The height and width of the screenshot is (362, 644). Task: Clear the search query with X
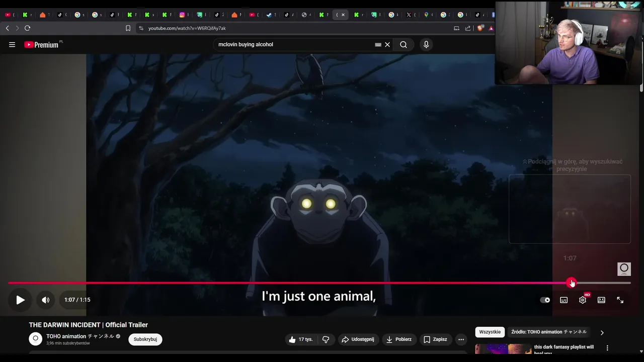pos(387,45)
